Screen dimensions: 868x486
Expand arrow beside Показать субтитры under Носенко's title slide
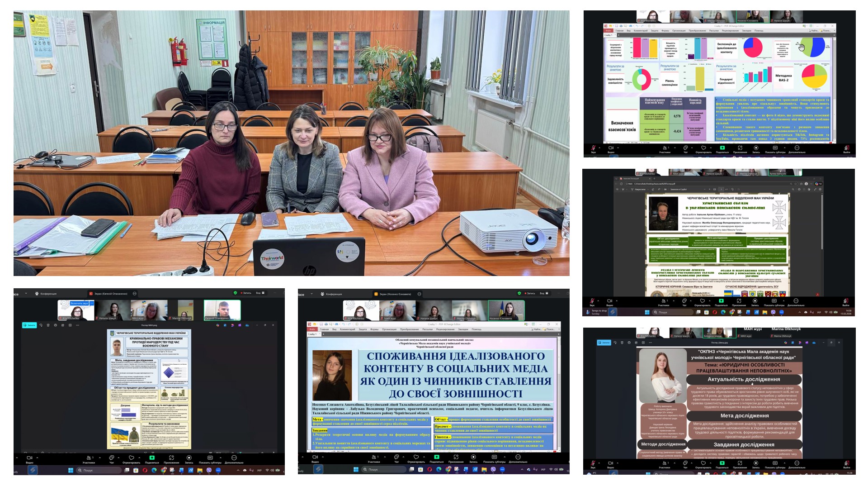(x=505, y=457)
